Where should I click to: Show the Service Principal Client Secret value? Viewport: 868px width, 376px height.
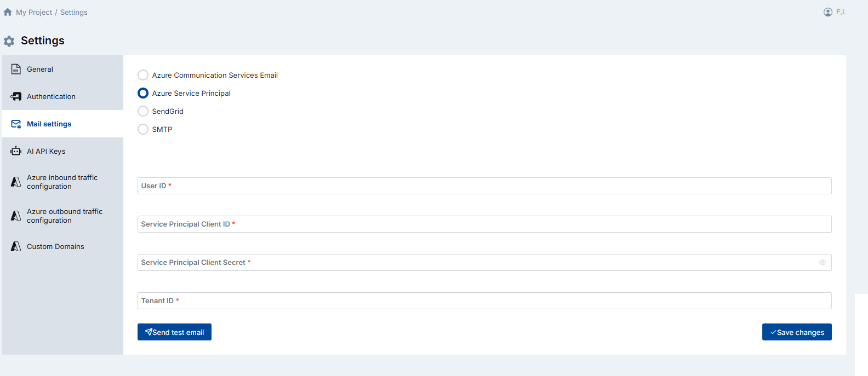pos(822,263)
